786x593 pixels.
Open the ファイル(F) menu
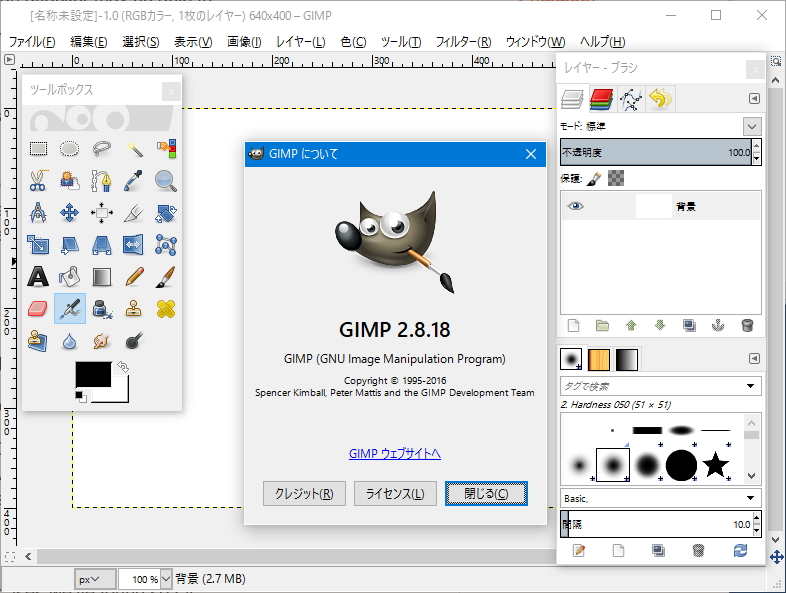click(x=32, y=42)
